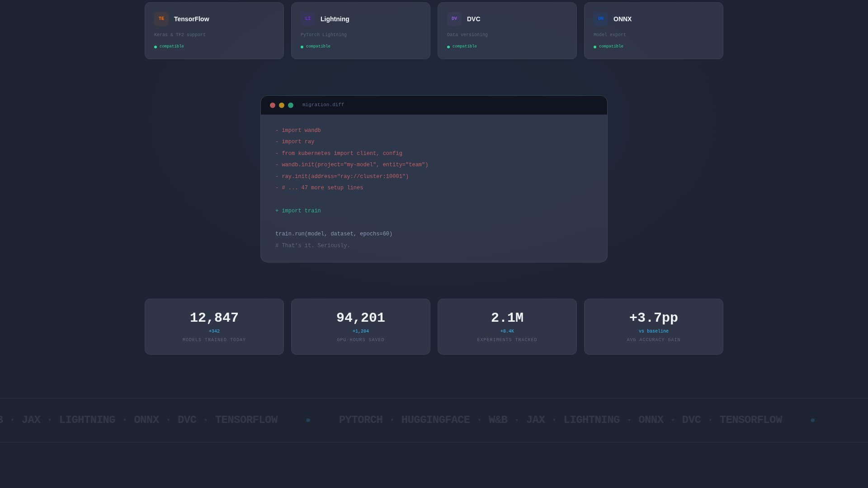Open the ONNX integration card title
The height and width of the screenshot is (488, 868).
623,19
